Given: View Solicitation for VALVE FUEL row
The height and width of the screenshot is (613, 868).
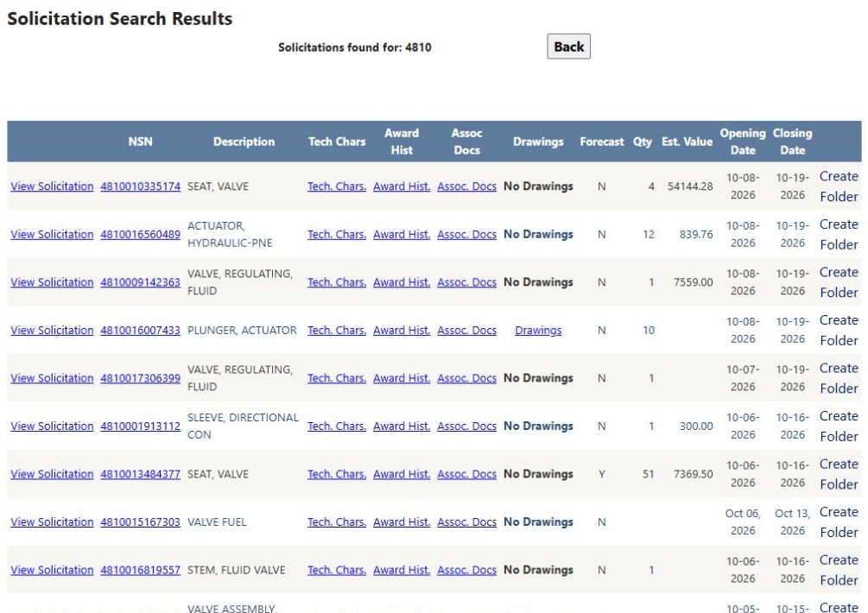Looking at the screenshot, I should [52, 522].
